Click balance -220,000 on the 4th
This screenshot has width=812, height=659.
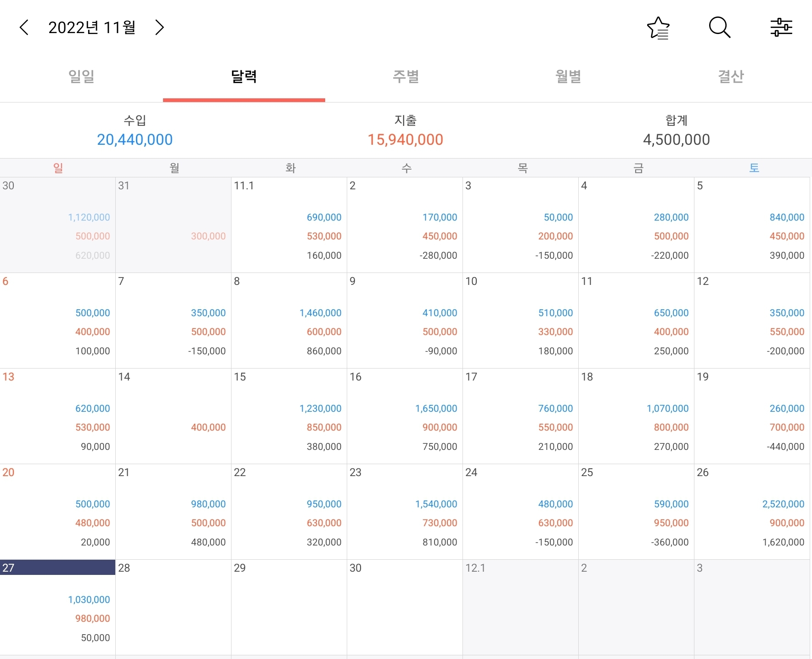click(x=670, y=256)
